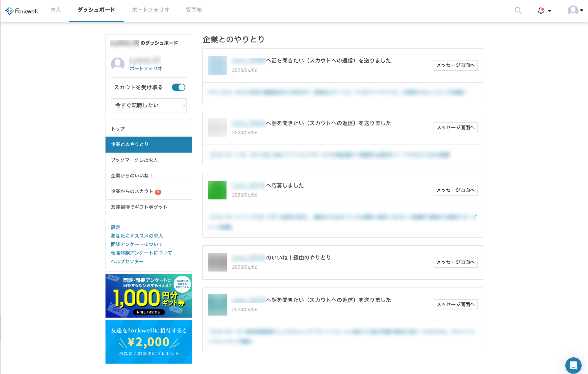
Task: Click the Forkwell logo
Action: pyautogui.click(x=22, y=11)
